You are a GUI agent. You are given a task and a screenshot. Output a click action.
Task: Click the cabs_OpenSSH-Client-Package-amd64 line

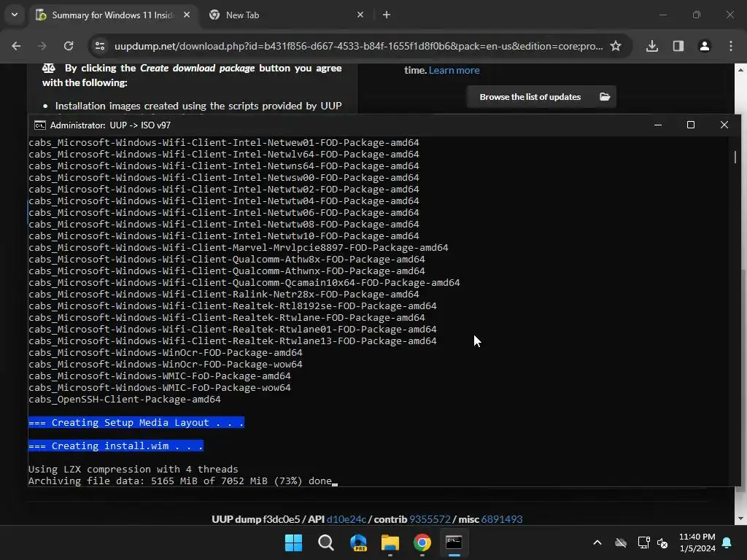click(x=124, y=400)
